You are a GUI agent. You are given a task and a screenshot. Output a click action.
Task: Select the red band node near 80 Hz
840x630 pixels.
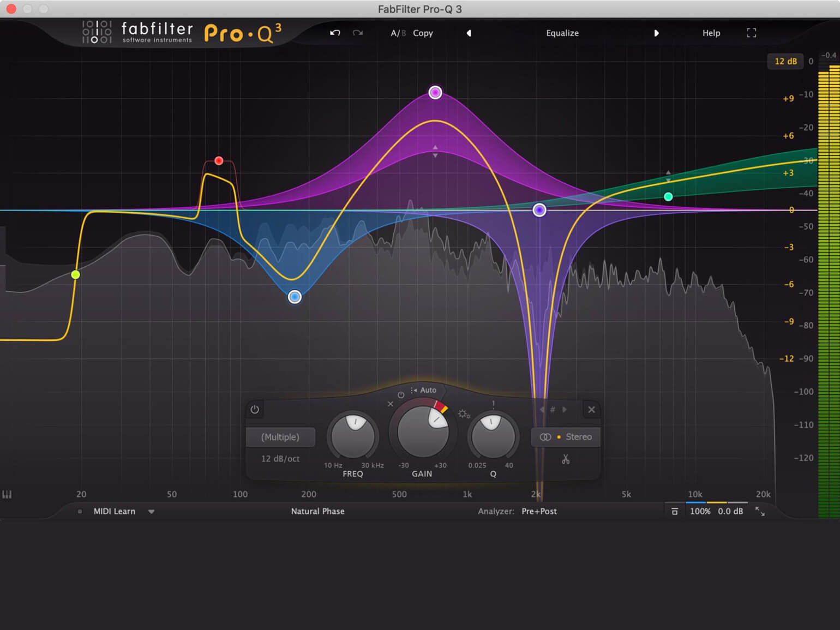pyautogui.click(x=219, y=160)
